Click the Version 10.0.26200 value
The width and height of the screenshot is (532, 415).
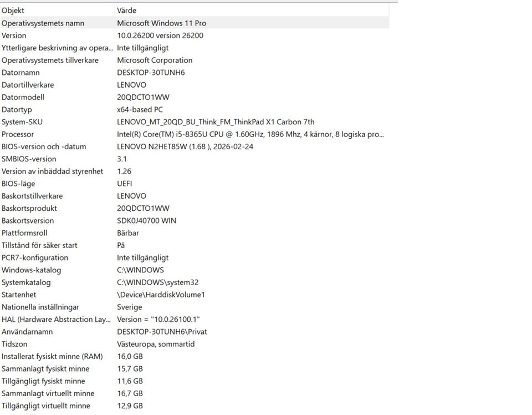160,36
